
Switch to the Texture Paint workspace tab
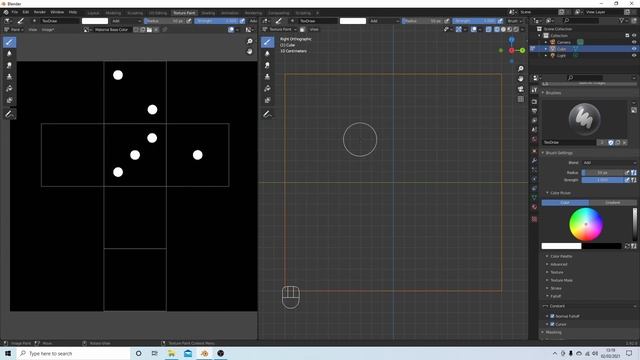(x=184, y=13)
